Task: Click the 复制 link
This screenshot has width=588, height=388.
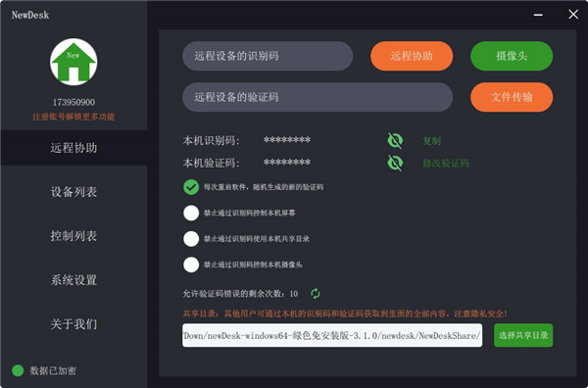Action: [431, 141]
